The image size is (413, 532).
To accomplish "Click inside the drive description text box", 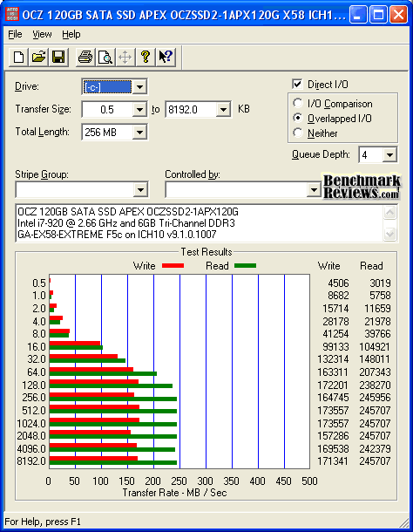I will pos(200,223).
